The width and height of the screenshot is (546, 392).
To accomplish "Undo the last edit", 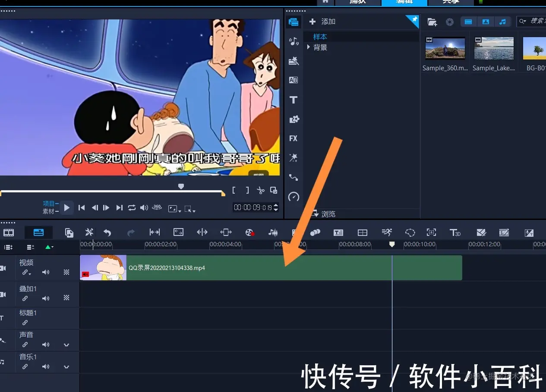I will click(107, 233).
